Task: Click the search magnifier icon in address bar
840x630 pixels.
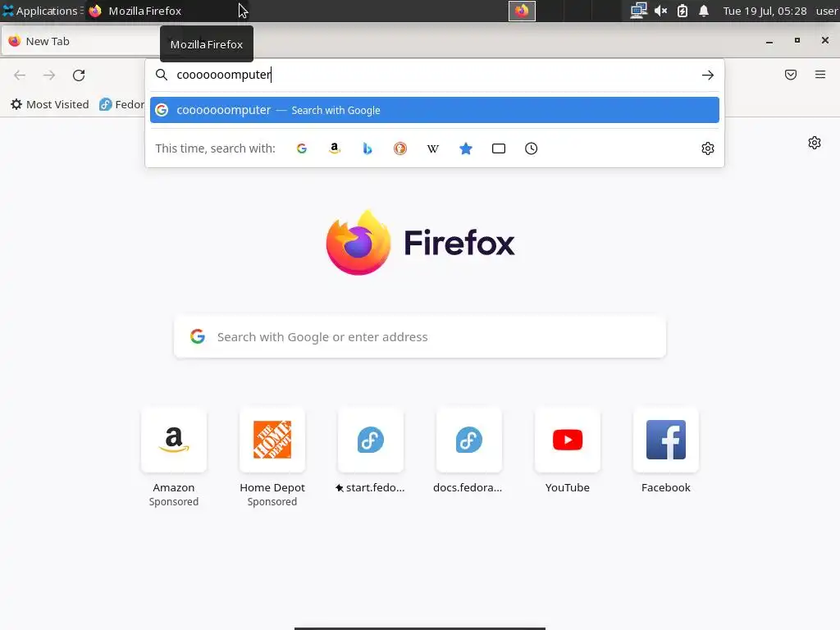Action: click(162, 75)
